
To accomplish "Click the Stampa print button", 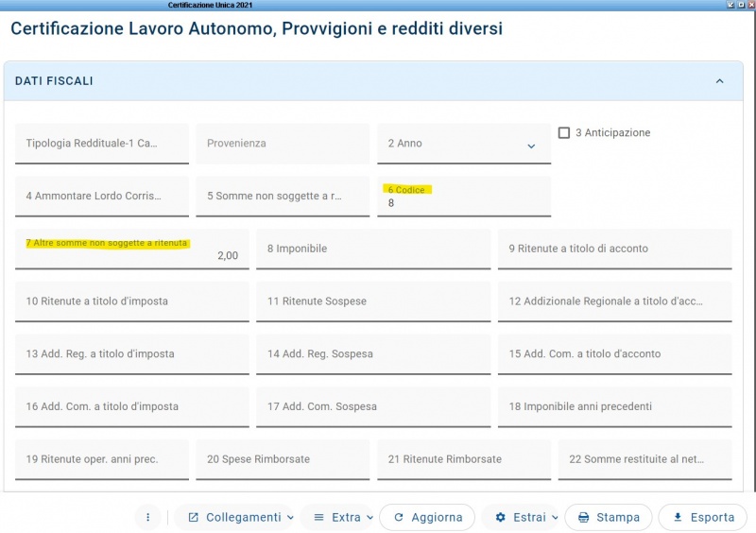I will (609, 517).
